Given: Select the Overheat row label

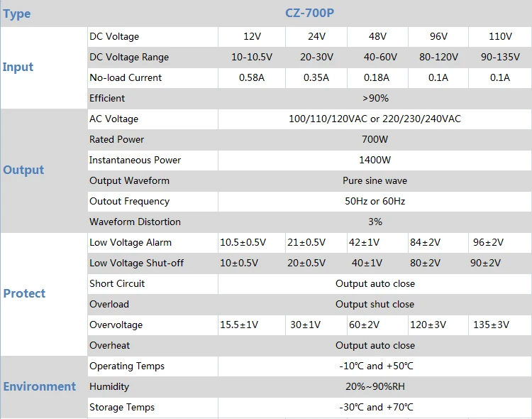Looking at the screenshot, I should [109, 346].
